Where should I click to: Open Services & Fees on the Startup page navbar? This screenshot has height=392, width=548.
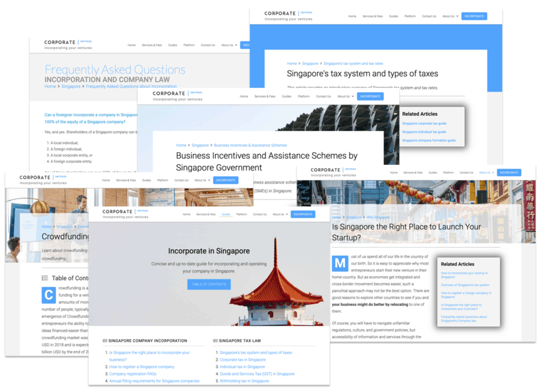[x=413, y=172]
